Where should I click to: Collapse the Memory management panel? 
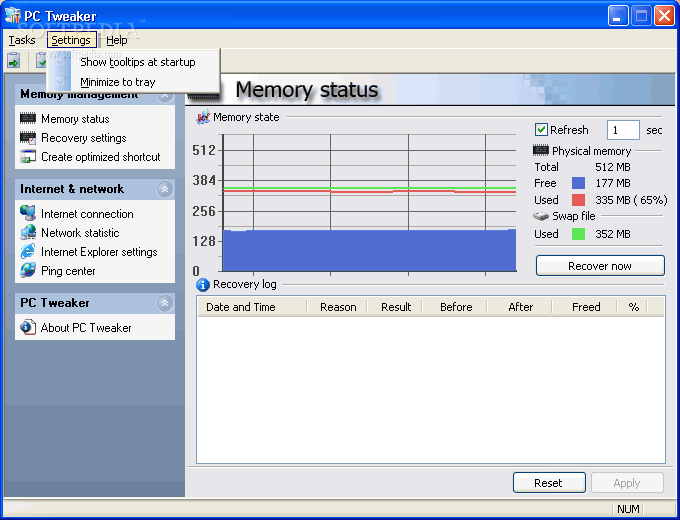tap(165, 98)
